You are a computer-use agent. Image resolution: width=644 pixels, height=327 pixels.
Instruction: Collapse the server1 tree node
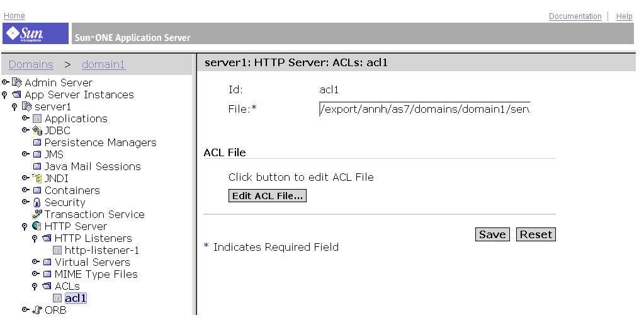coord(14,107)
